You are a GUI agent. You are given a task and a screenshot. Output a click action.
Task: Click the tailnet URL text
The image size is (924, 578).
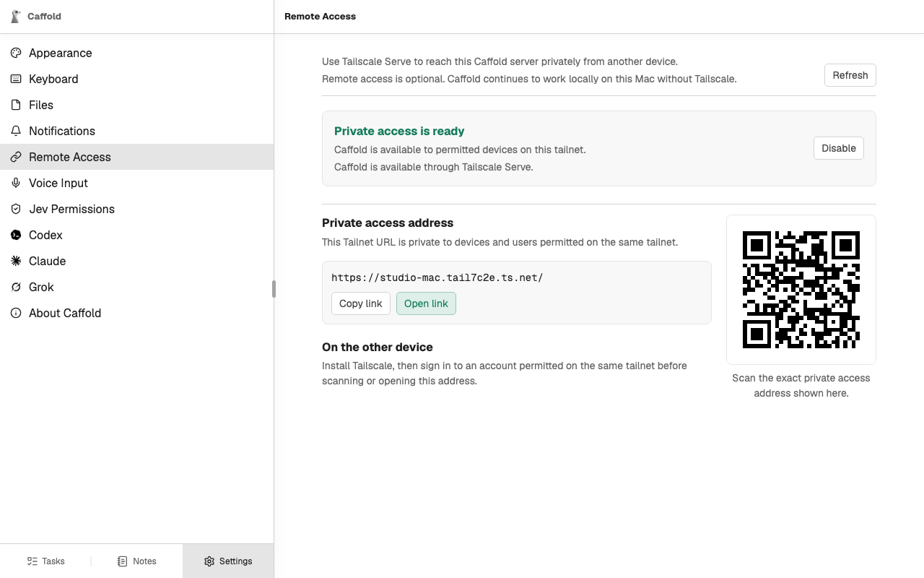pos(437,277)
